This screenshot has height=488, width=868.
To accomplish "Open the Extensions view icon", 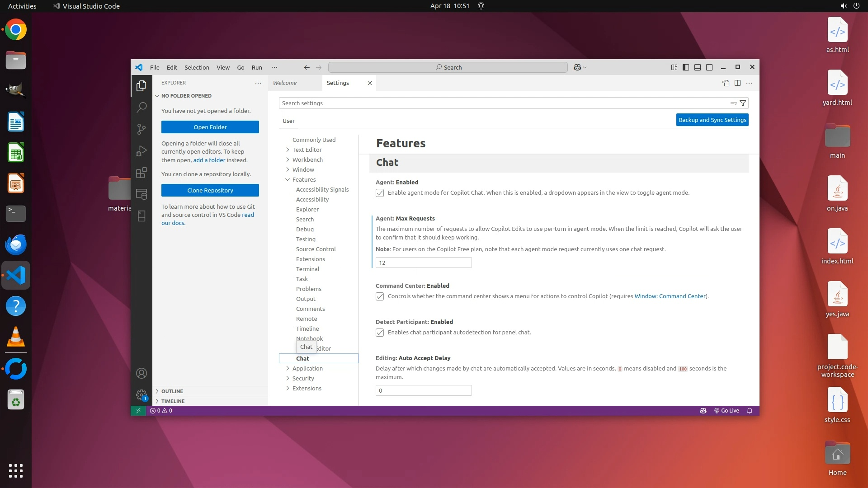I will click(142, 173).
